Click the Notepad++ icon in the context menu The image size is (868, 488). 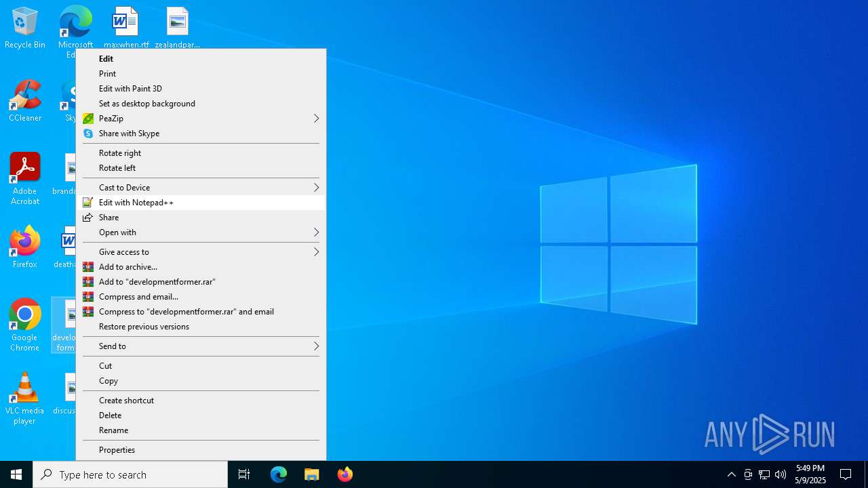(88, 203)
